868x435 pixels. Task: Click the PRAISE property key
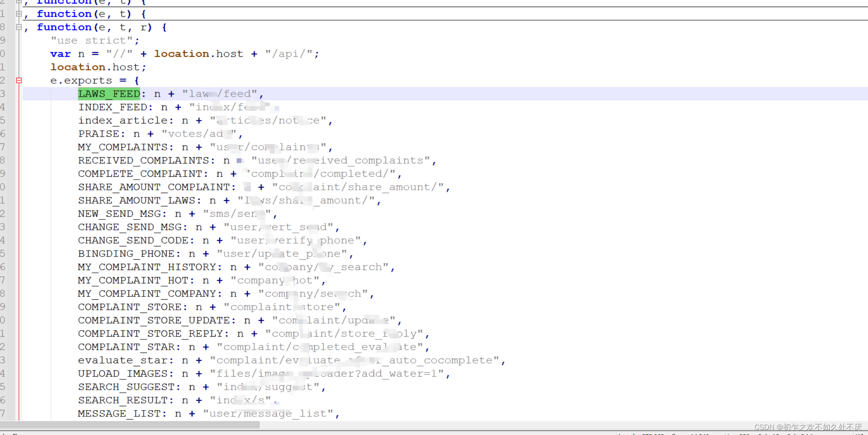pos(99,134)
